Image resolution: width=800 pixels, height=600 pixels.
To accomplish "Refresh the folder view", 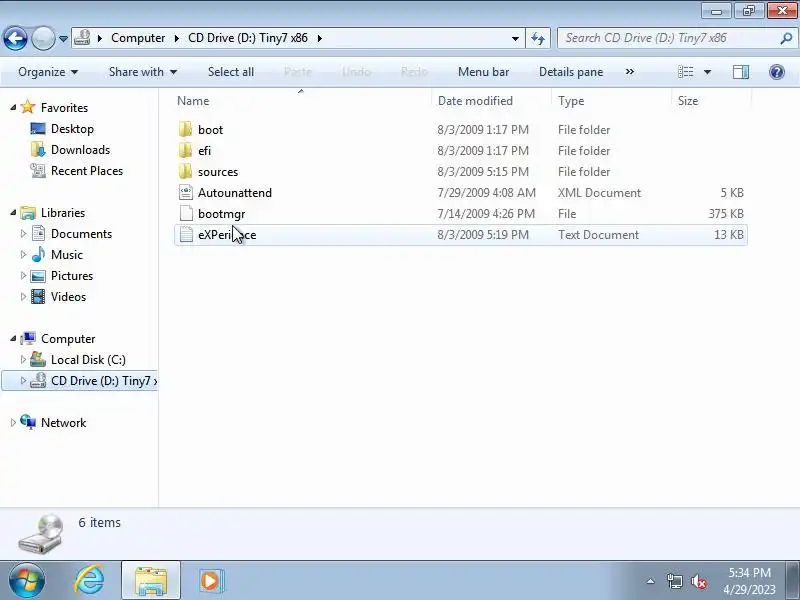I will tap(538, 38).
